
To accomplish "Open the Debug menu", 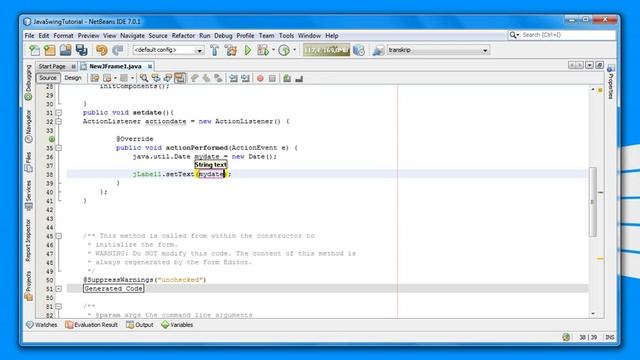I will coord(223,36).
